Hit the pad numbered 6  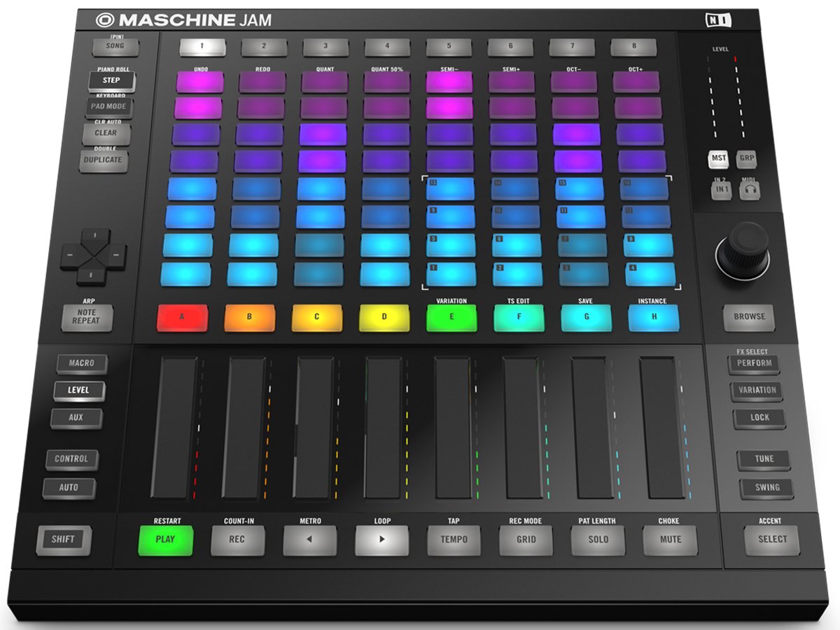click(517, 244)
